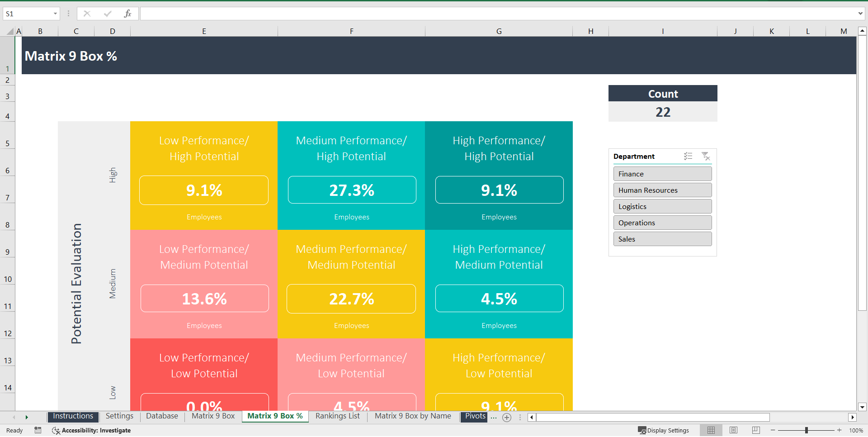Open the Name Box dropdown
This screenshot has height=437, width=868.
[55, 14]
